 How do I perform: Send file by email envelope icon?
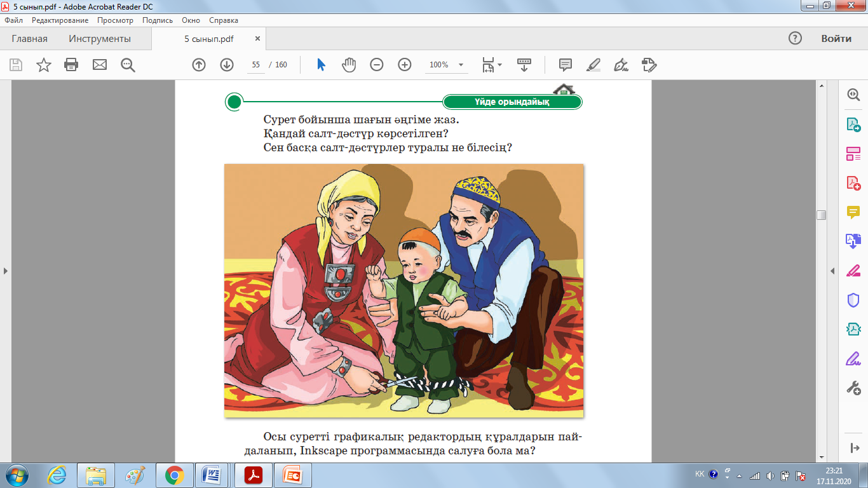pyautogui.click(x=100, y=65)
